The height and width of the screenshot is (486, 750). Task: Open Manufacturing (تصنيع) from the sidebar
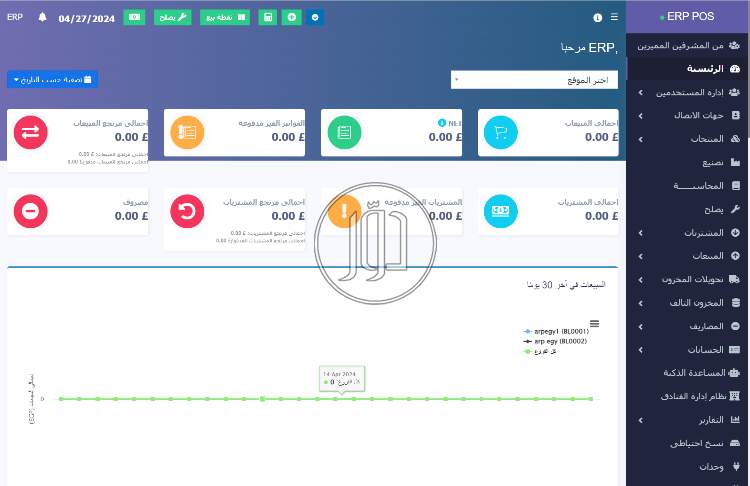pos(688,162)
